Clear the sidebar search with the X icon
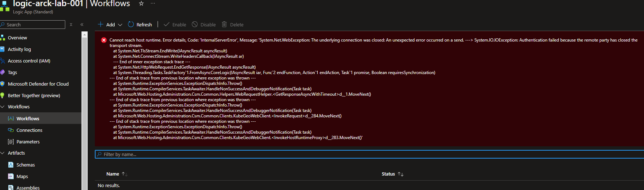644x190 pixels. [x=71, y=25]
